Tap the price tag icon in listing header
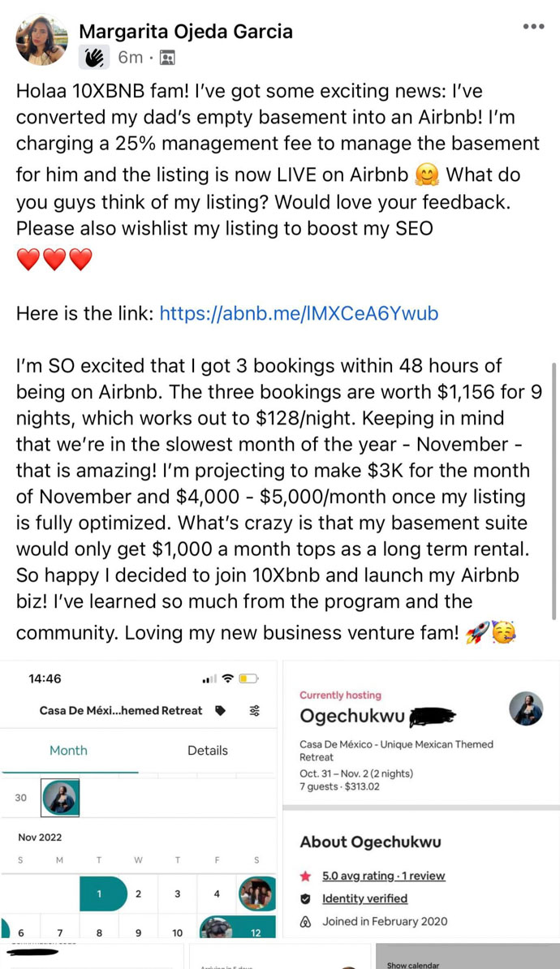Image resolution: width=560 pixels, height=969 pixels. [x=220, y=710]
